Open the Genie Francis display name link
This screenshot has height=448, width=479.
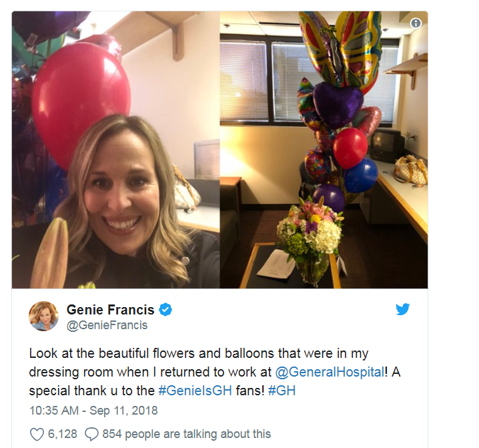pos(111,310)
